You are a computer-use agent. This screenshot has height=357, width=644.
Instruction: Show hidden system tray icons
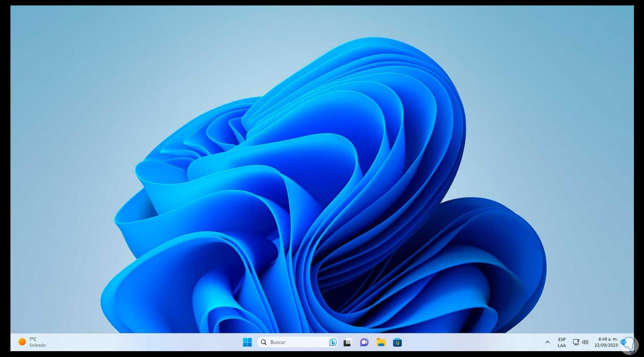(547, 342)
